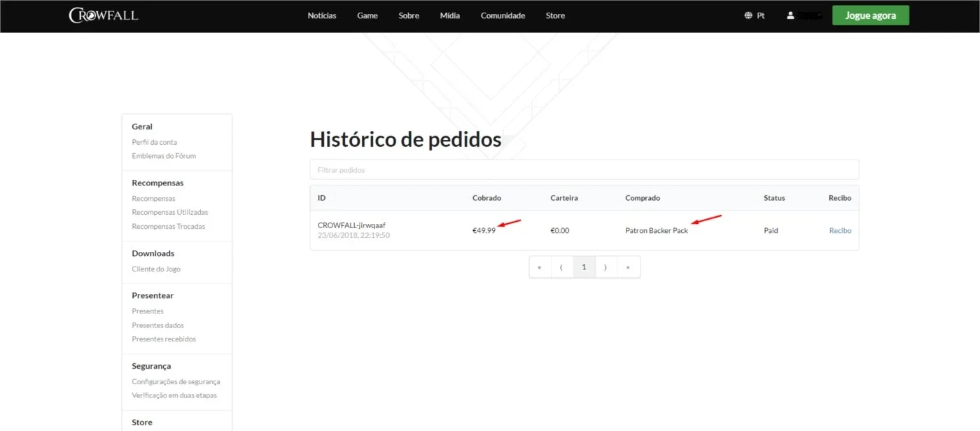Open Recompensas Trocadas link
Viewport: 980px width, 431px height.
coord(169,227)
